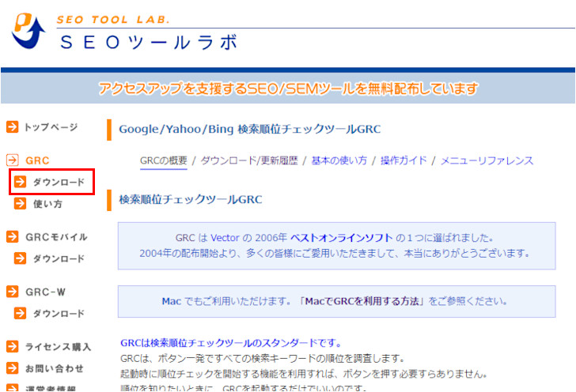Open トップページ in sidebar

tap(51, 127)
